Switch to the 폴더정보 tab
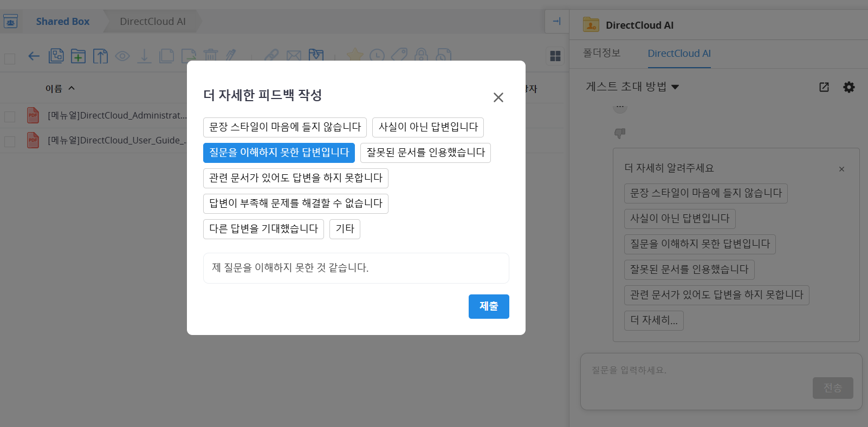This screenshot has height=427, width=868. [601, 53]
